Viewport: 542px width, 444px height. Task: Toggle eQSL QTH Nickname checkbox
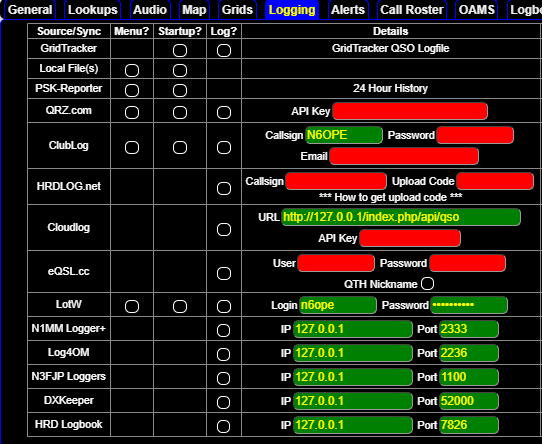(x=428, y=284)
